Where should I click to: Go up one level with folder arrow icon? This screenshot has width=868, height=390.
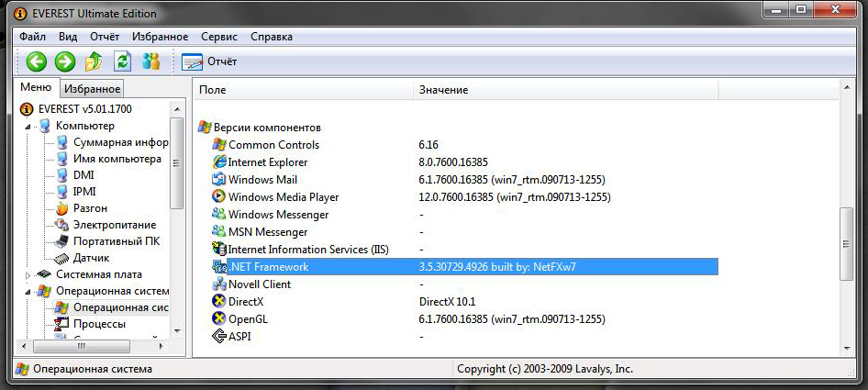click(94, 61)
